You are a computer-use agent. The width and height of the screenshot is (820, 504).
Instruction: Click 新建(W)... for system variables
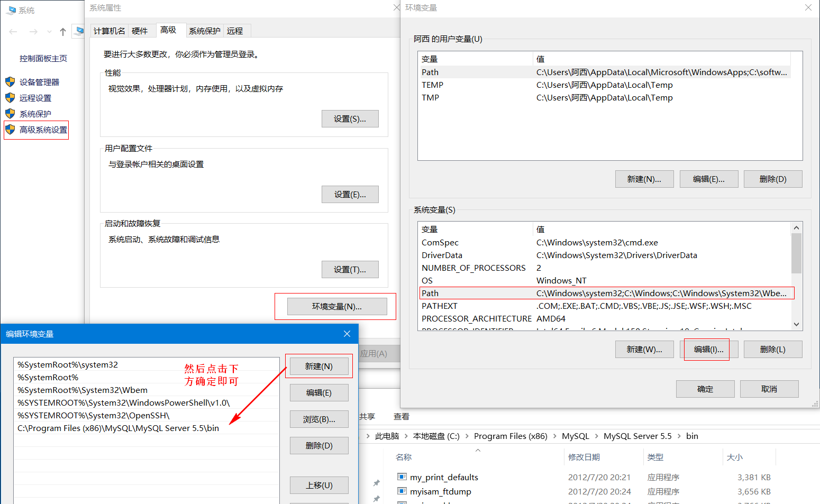point(644,350)
